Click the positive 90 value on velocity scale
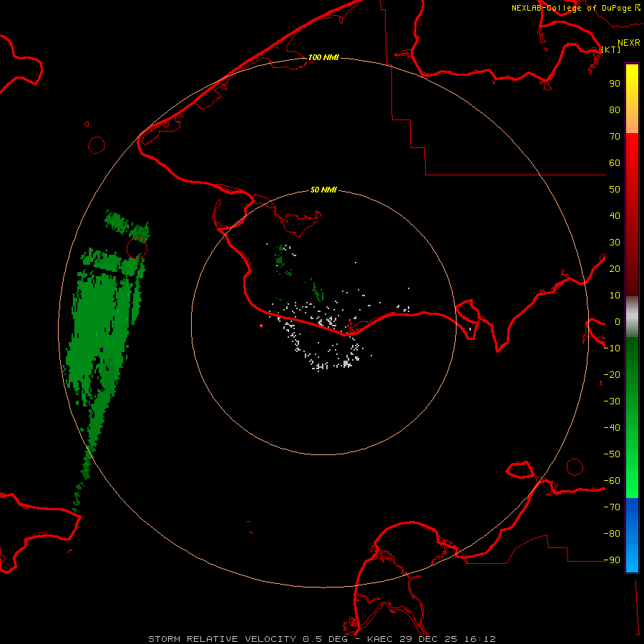This screenshot has width=644, height=644. [x=615, y=84]
